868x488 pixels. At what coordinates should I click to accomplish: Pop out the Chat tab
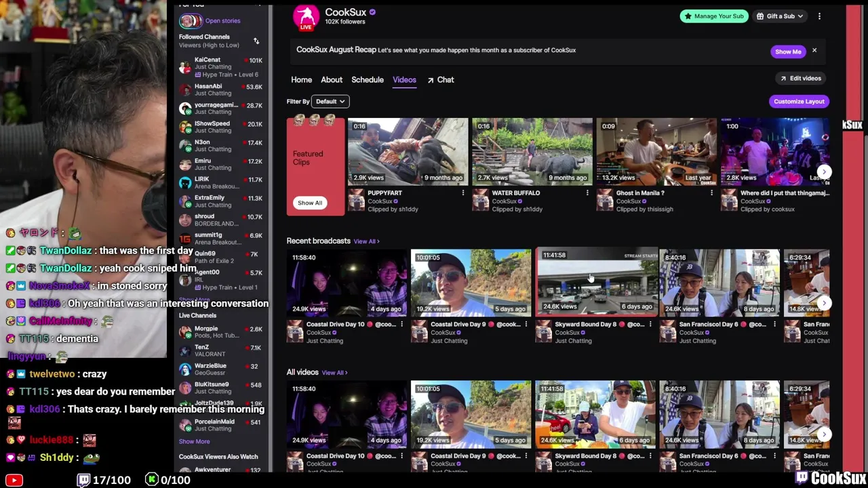441,80
